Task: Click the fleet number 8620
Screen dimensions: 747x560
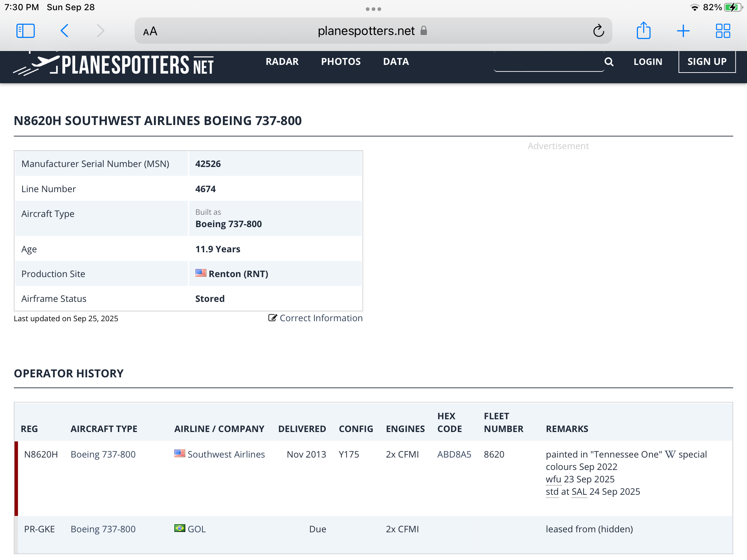Action: (494, 454)
